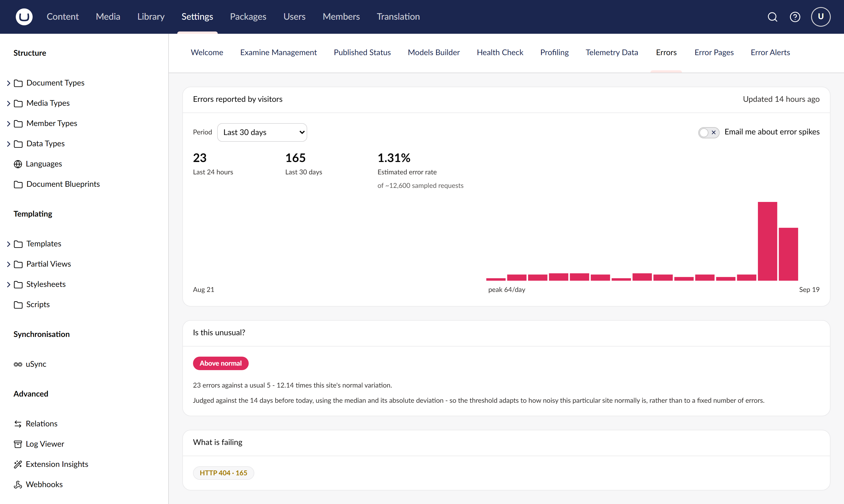Click the Document Types folder icon
The height and width of the screenshot is (504, 844).
(x=18, y=83)
